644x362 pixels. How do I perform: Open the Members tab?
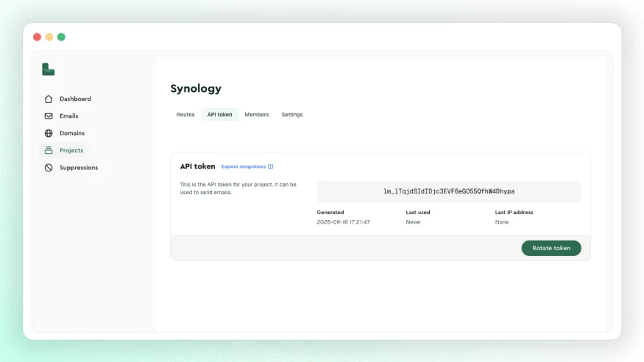click(257, 115)
